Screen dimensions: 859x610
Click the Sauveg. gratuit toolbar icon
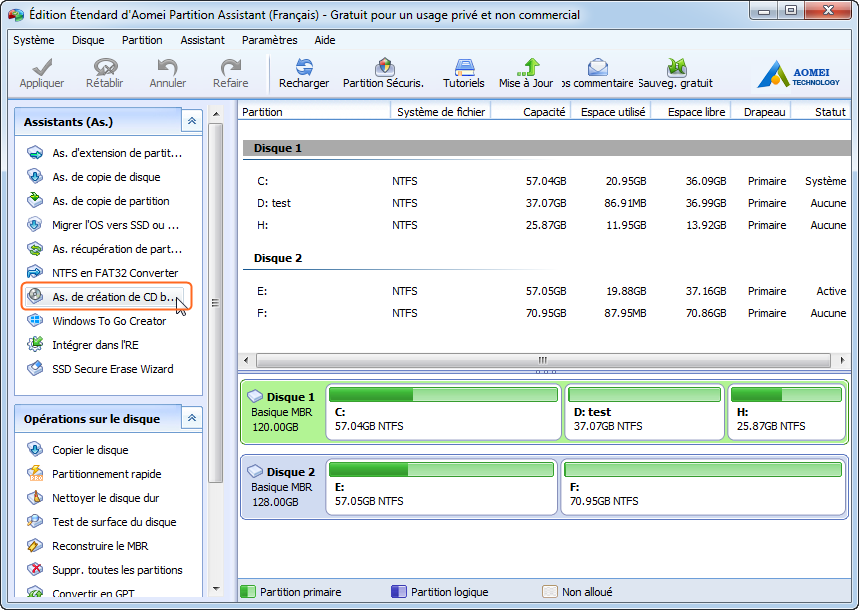coord(677,67)
